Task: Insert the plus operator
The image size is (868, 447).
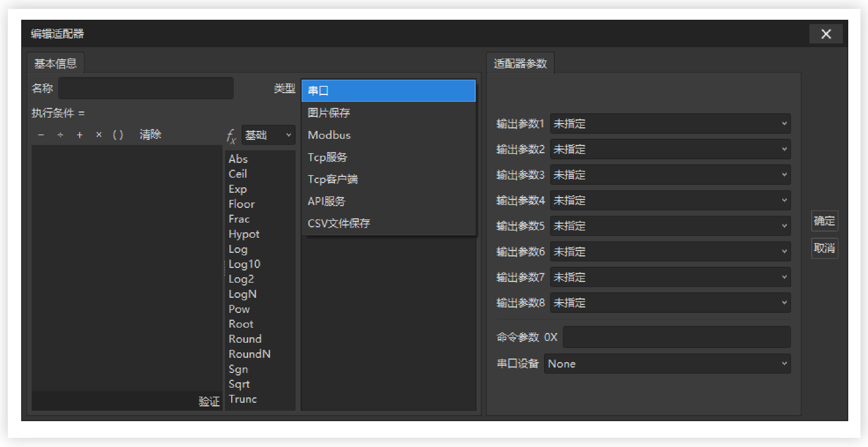Action: click(80, 135)
